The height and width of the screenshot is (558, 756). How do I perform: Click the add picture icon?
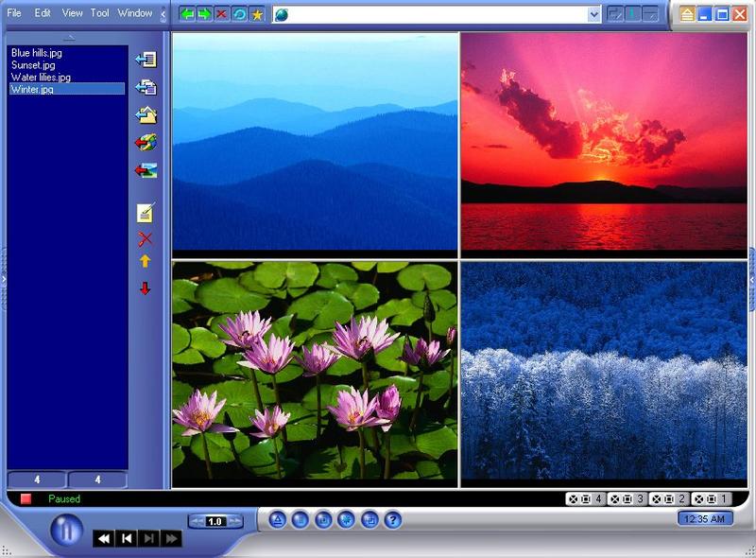146,170
